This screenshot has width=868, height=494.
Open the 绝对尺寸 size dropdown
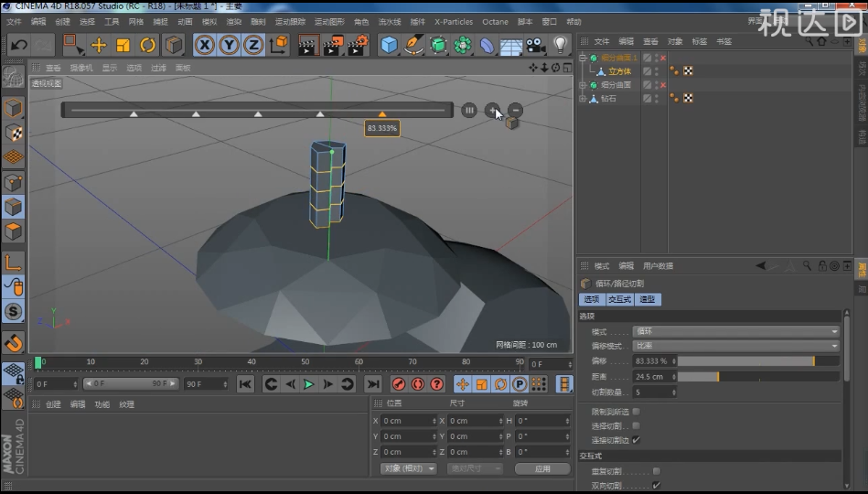point(475,468)
